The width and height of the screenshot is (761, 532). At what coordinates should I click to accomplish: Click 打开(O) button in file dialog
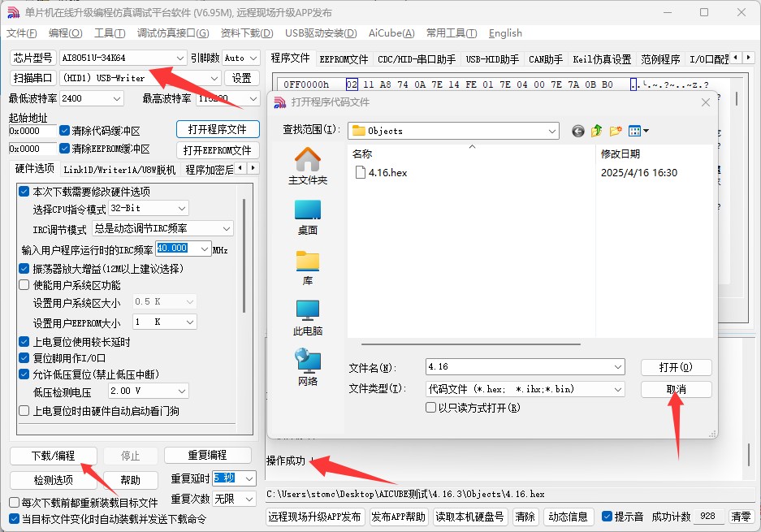[x=676, y=367]
